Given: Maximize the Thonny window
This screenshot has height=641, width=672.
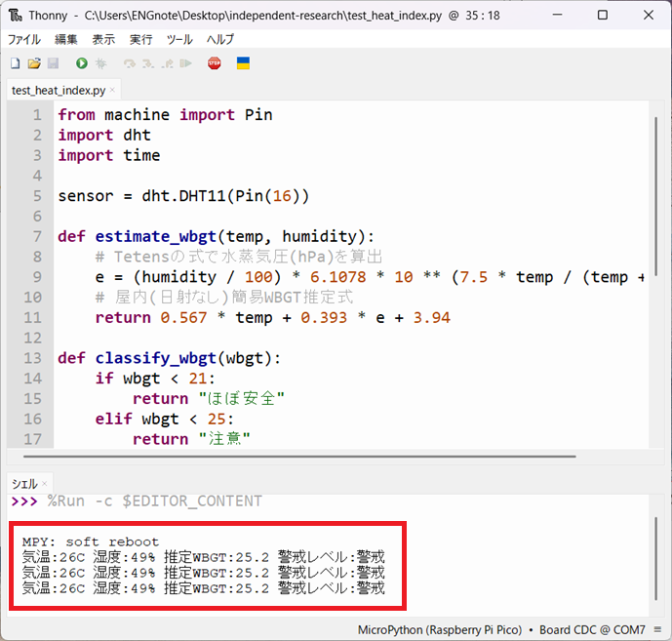Looking at the screenshot, I should (603, 15).
